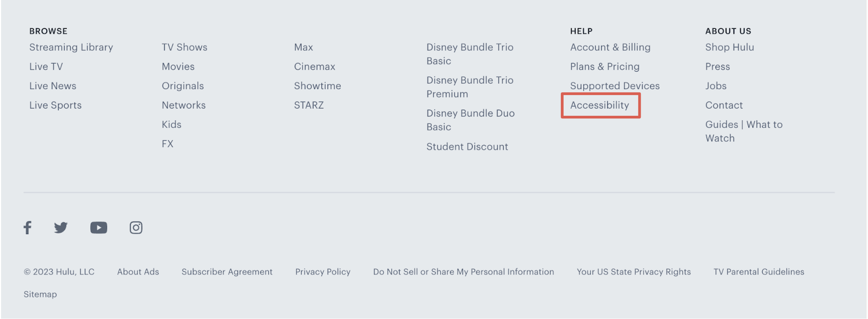
Task: Go to Live TV page
Action: click(x=46, y=66)
